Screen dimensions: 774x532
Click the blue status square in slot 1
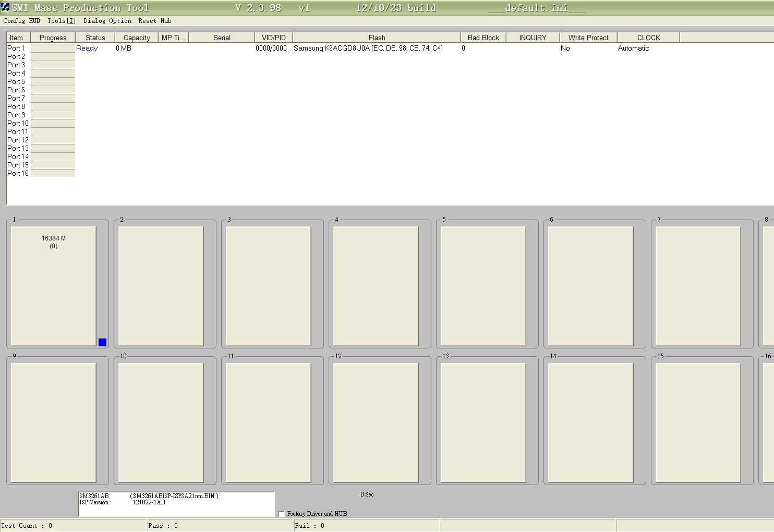(102, 342)
